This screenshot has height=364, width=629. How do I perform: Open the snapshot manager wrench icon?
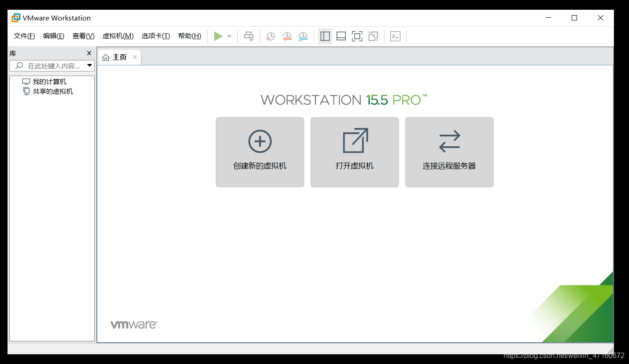(x=303, y=36)
